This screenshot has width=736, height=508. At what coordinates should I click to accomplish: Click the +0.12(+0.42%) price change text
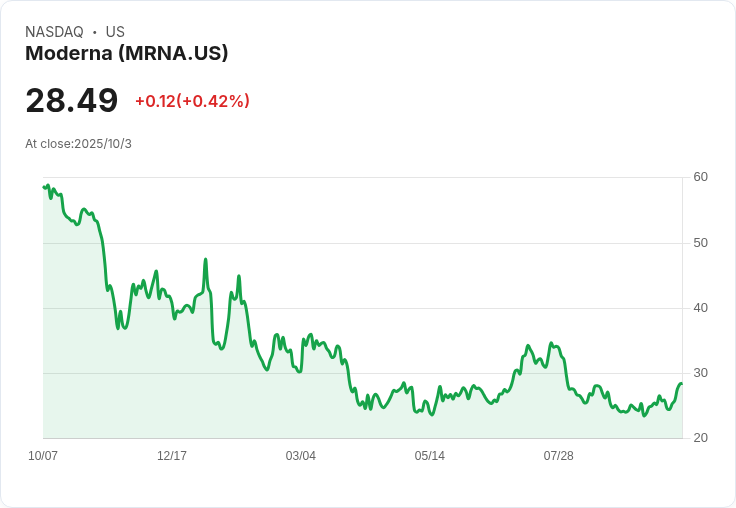(192, 101)
